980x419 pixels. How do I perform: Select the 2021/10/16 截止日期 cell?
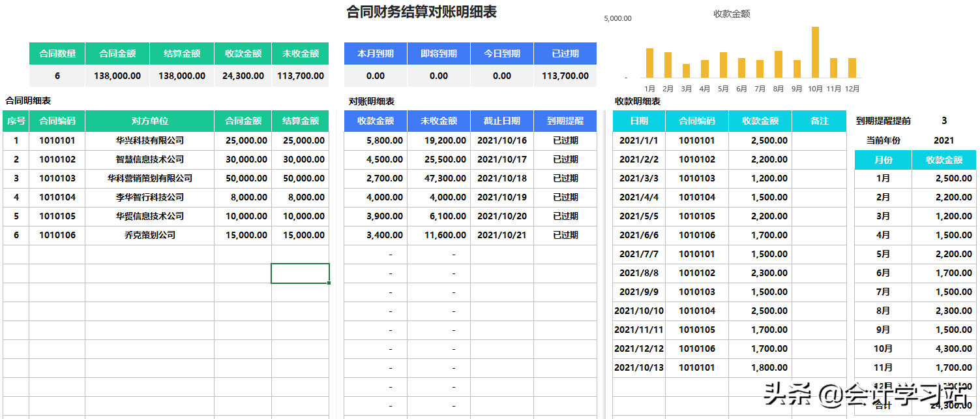click(501, 140)
